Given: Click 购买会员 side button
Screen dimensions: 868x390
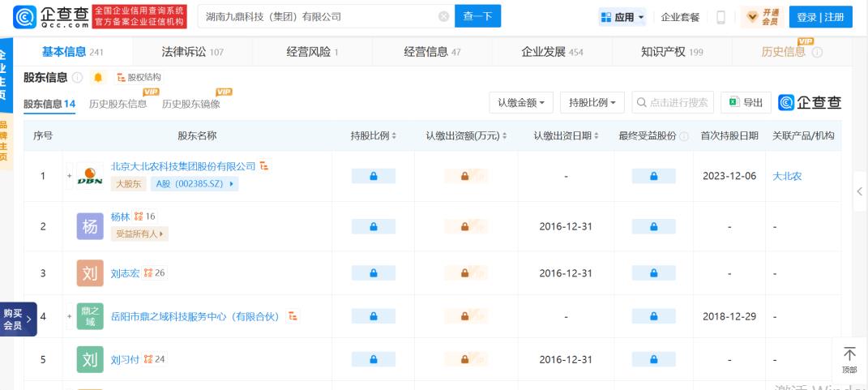Looking at the screenshot, I should click(x=18, y=319).
